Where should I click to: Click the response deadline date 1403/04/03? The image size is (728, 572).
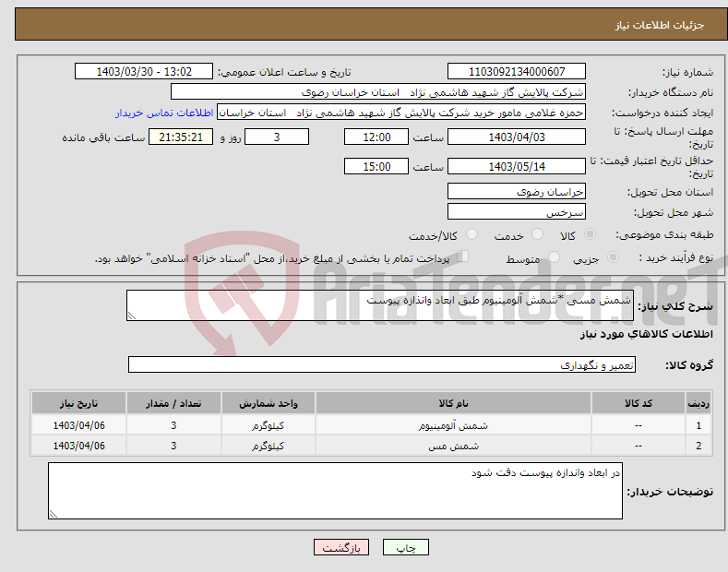[x=517, y=137]
